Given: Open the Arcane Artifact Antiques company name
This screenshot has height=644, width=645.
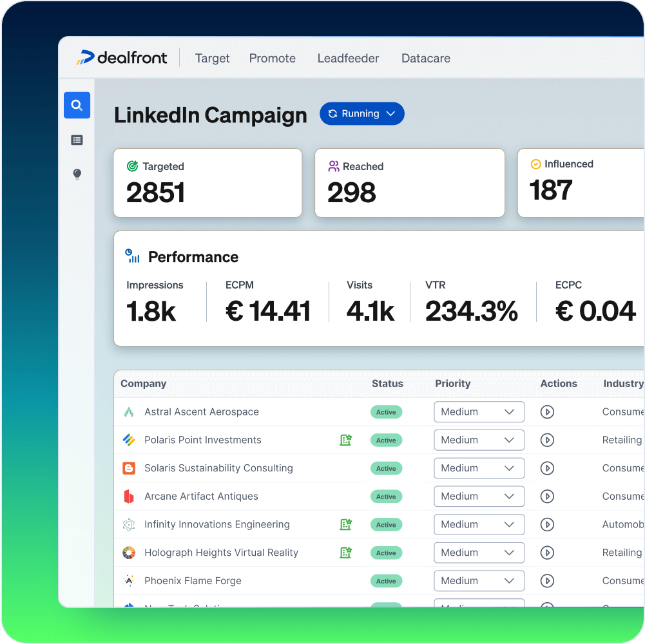Looking at the screenshot, I should click(x=201, y=497).
